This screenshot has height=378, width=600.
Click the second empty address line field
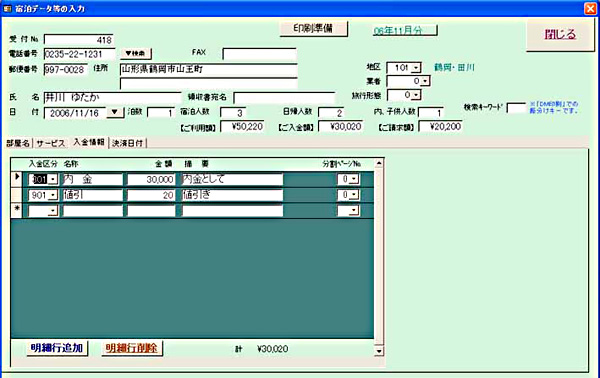(x=209, y=83)
